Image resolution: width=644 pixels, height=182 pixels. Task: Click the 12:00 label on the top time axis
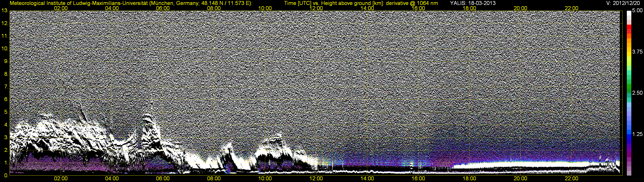[x=316, y=8]
